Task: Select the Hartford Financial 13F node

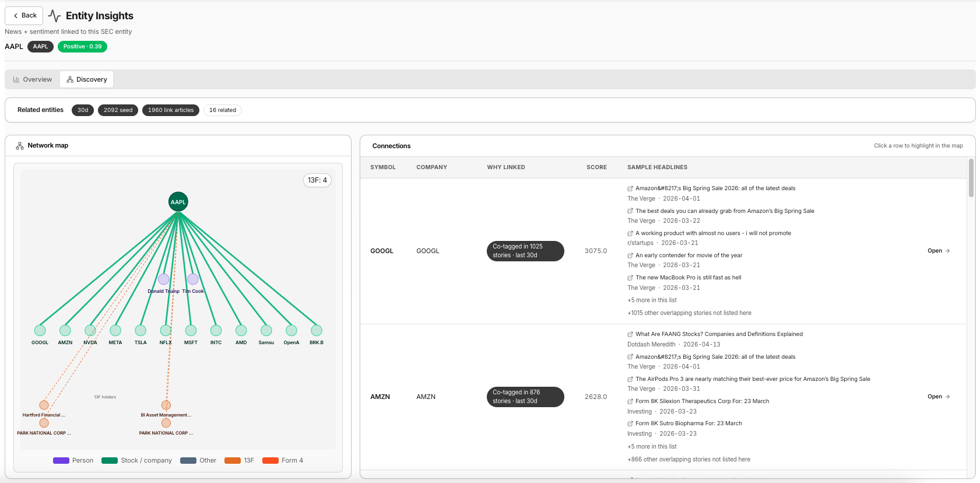Action: pos(44,405)
